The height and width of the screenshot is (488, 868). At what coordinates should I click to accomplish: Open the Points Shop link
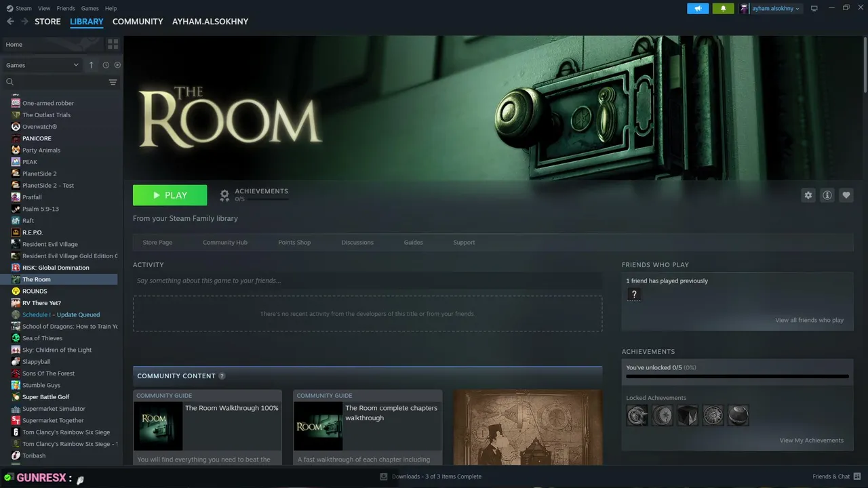[x=294, y=243]
